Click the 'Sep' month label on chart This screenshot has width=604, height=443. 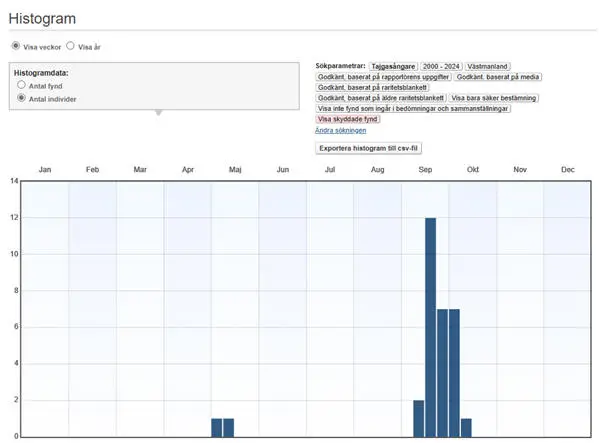point(425,171)
